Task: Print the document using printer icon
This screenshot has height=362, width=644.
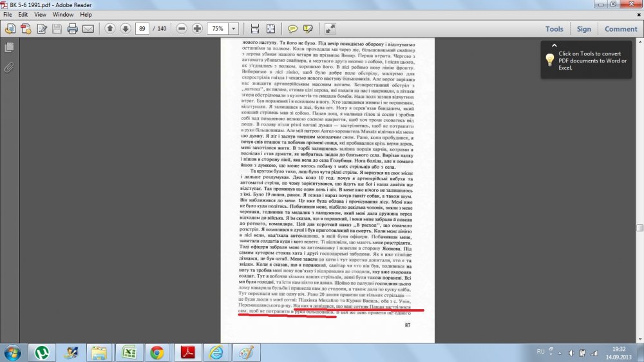Action: [x=73, y=29]
